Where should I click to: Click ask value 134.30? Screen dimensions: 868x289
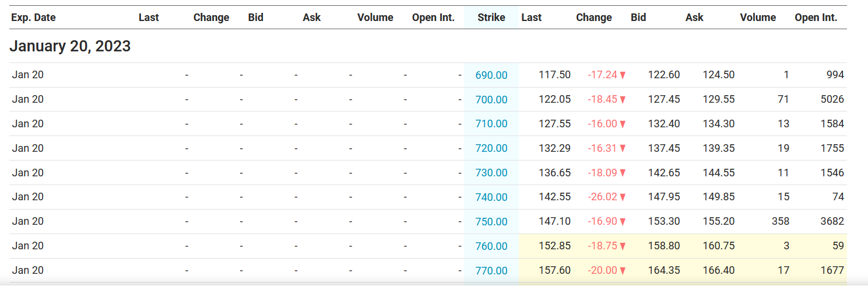[x=719, y=124]
